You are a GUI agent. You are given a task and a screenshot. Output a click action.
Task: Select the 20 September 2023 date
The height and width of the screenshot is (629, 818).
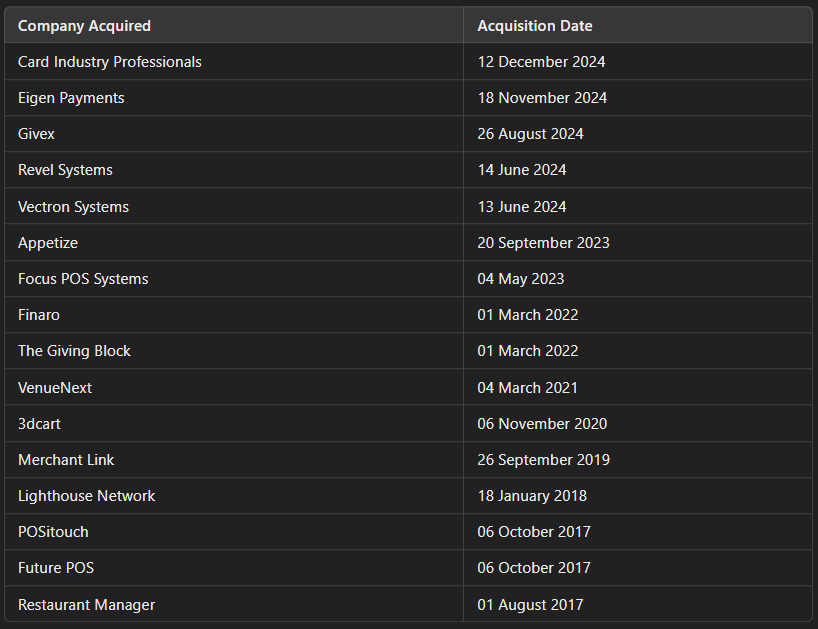coord(543,243)
